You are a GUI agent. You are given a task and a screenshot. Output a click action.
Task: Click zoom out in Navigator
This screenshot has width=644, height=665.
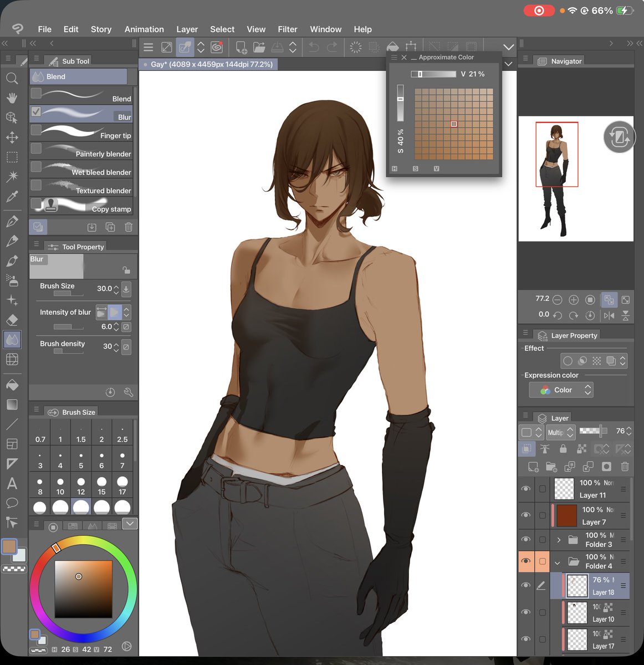(558, 300)
